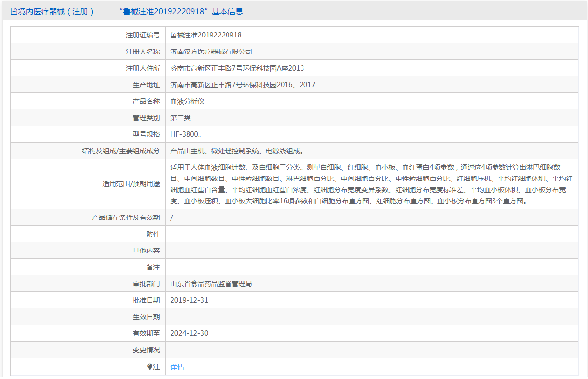This screenshot has height=379, width=588.
Task: Click the registrant address ending in A座2013
Action: [x=237, y=68]
